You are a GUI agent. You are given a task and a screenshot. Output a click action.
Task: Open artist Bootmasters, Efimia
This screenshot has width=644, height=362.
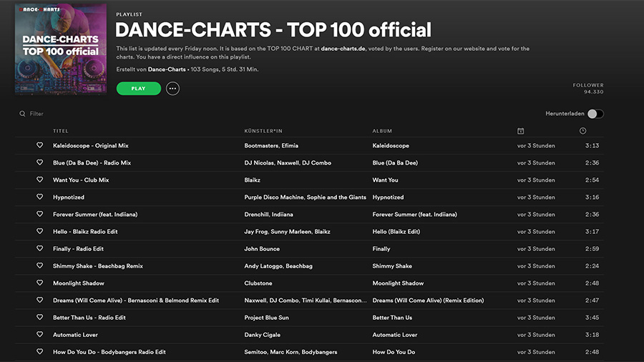[x=271, y=146]
